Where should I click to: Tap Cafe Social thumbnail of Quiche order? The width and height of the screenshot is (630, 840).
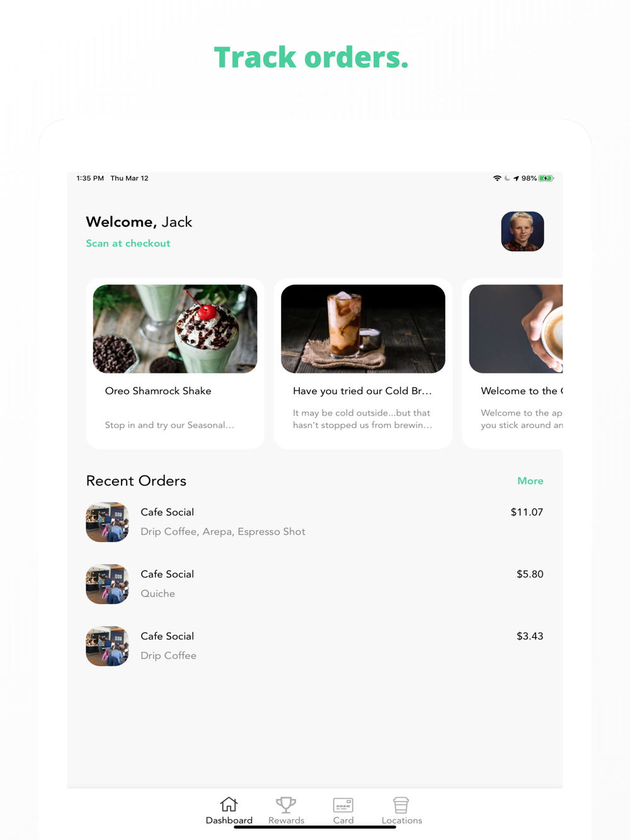pos(107,584)
